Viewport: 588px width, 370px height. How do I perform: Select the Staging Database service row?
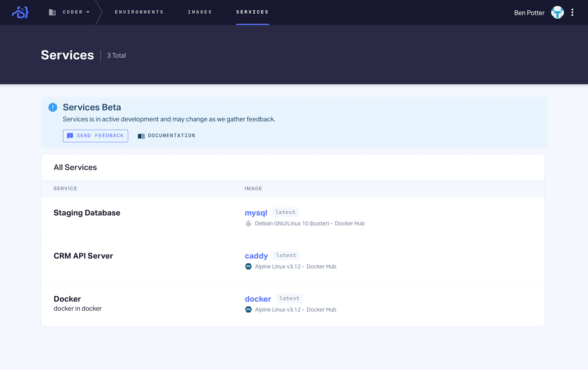pos(292,219)
